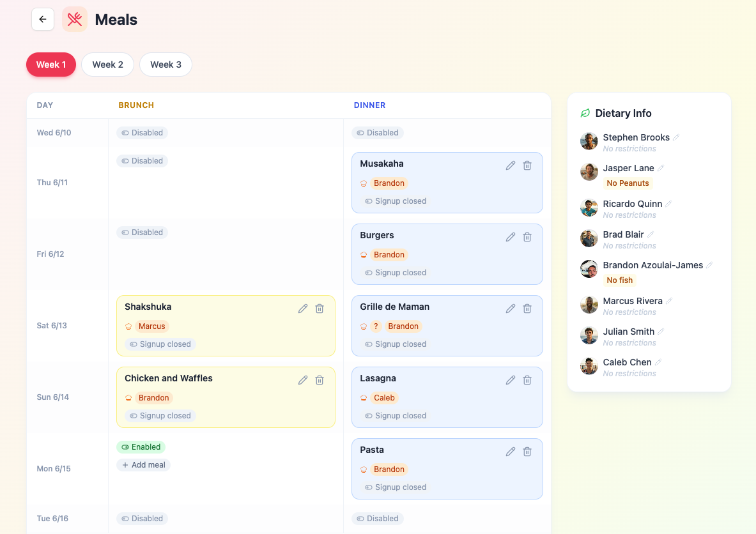Click the Julian Smith name
Image resolution: width=756 pixels, height=534 pixels.
pos(629,332)
